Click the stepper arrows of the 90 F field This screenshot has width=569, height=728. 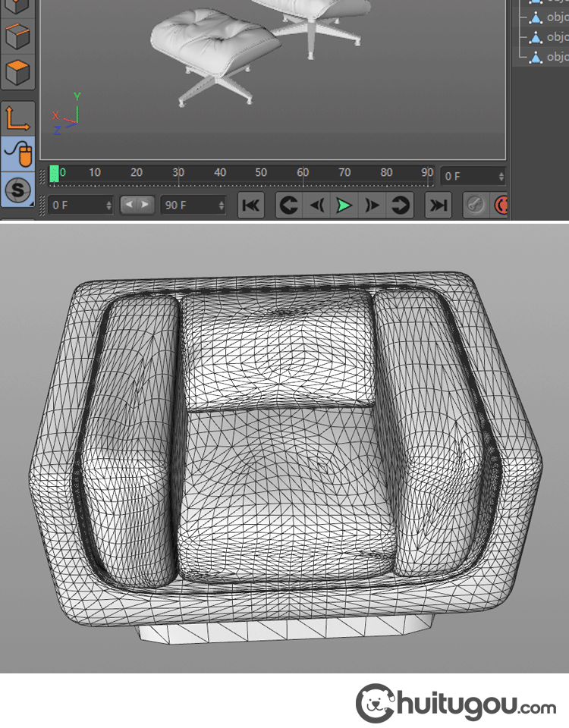[x=221, y=205]
